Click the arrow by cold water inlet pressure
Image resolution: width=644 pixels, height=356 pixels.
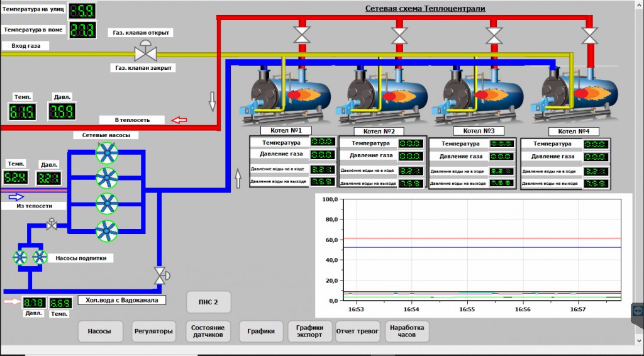pos(12,302)
